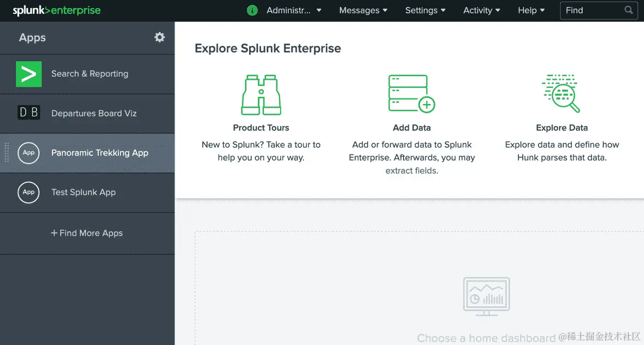Image resolution: width=644 pixels, height=345 pixels.
Task: Click the Explore Data title
Action: coord(562,128)
